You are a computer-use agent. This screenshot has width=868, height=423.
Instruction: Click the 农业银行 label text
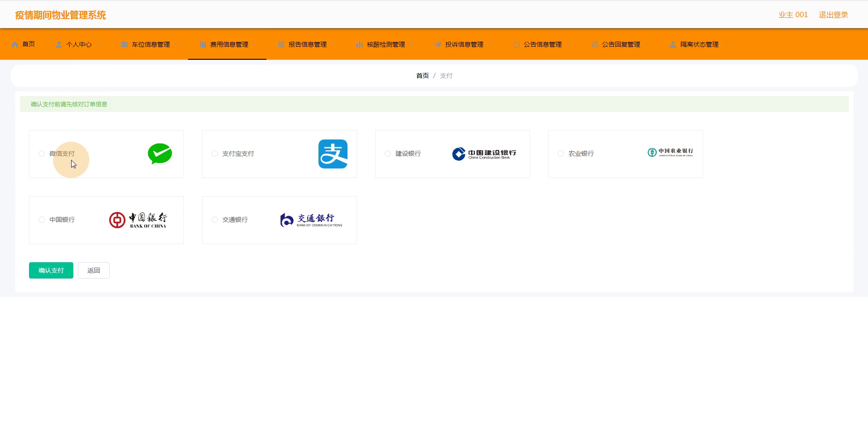coord(581,154)
